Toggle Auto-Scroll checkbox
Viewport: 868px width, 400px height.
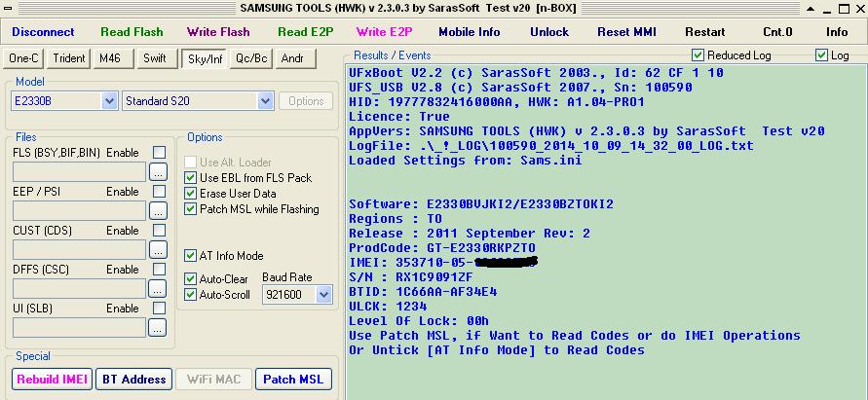pos(190,294)
